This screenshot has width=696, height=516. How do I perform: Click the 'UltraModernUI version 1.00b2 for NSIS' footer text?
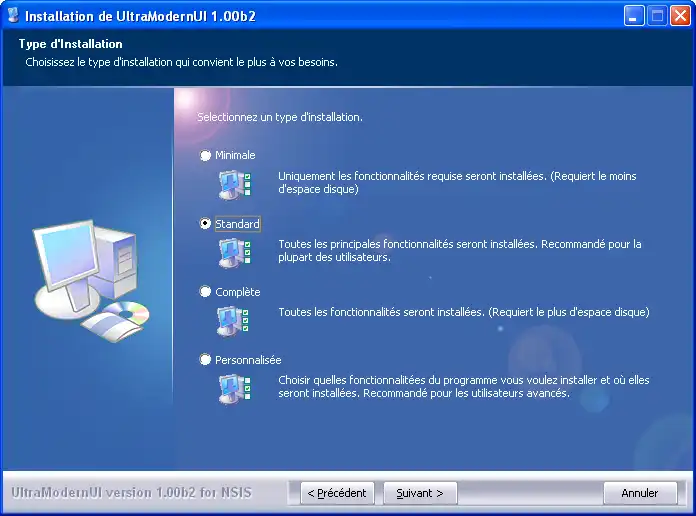pos(132,493)
